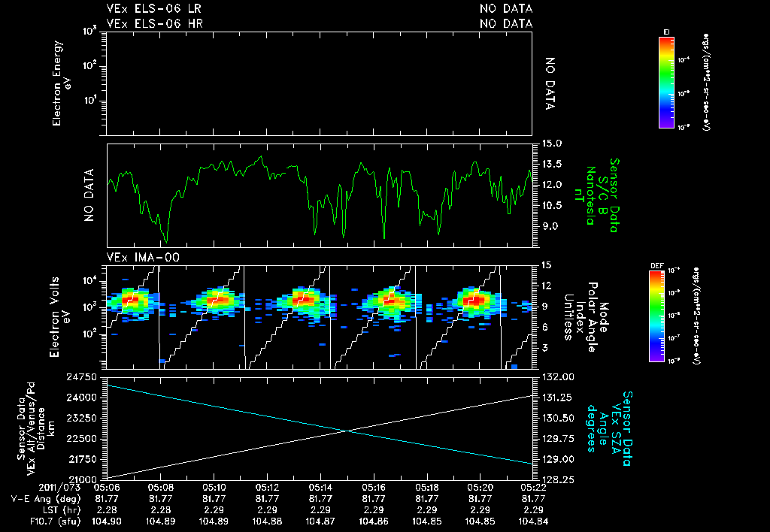Click the '05:16' time tick label

(374, 488)
